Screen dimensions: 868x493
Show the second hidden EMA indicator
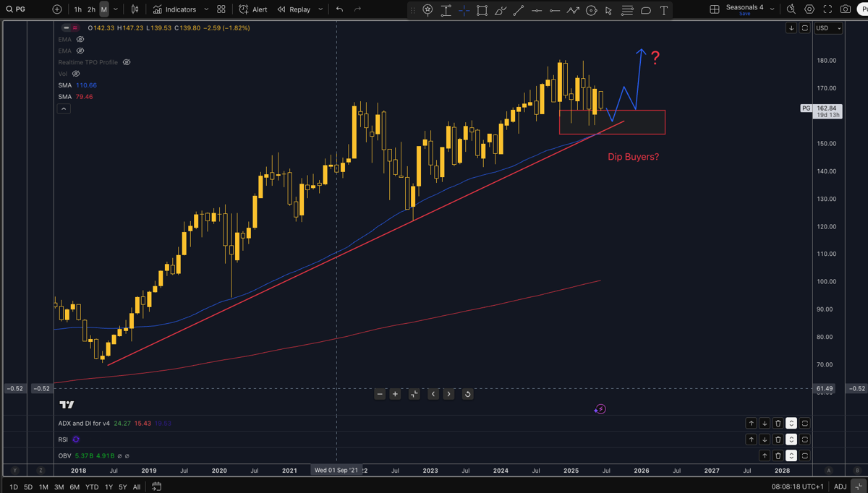tap(80, 51)
